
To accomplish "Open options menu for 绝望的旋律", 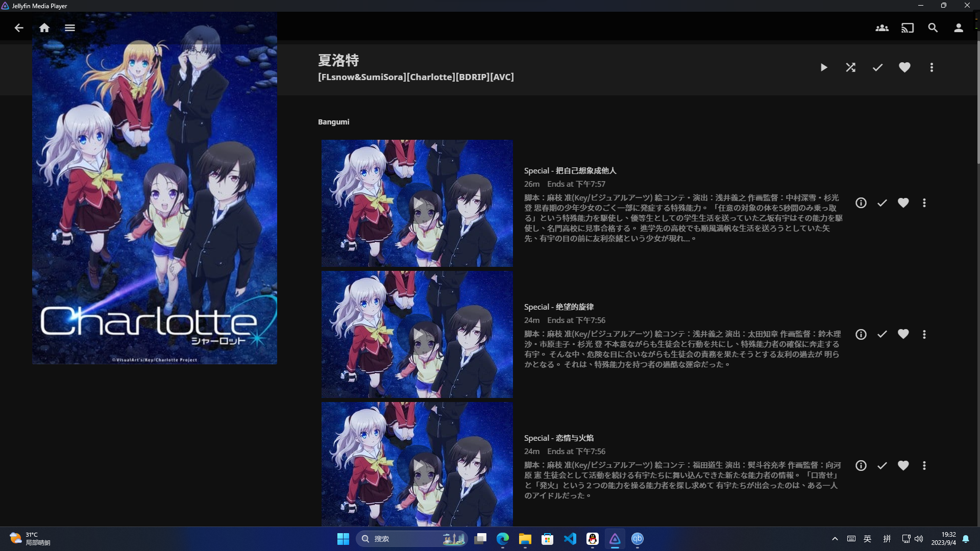I will pos(924,334).
